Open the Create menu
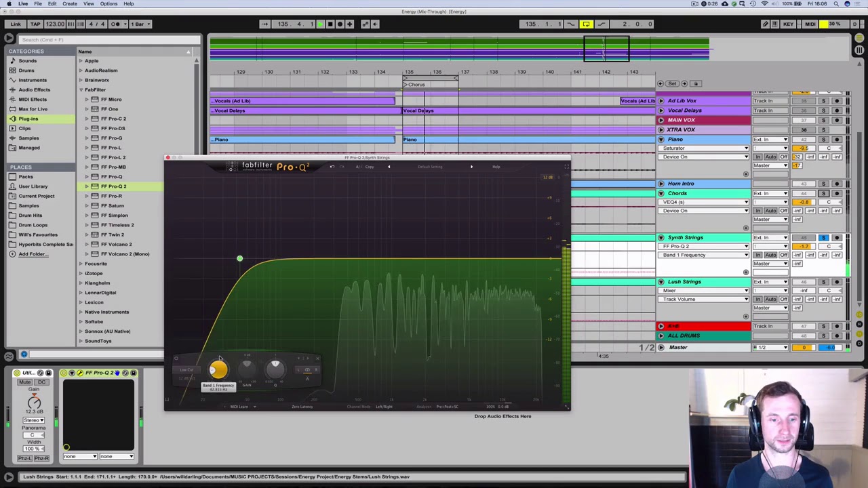Image resolution: width=868 pixels, height=488 pixels. [70, 3]
